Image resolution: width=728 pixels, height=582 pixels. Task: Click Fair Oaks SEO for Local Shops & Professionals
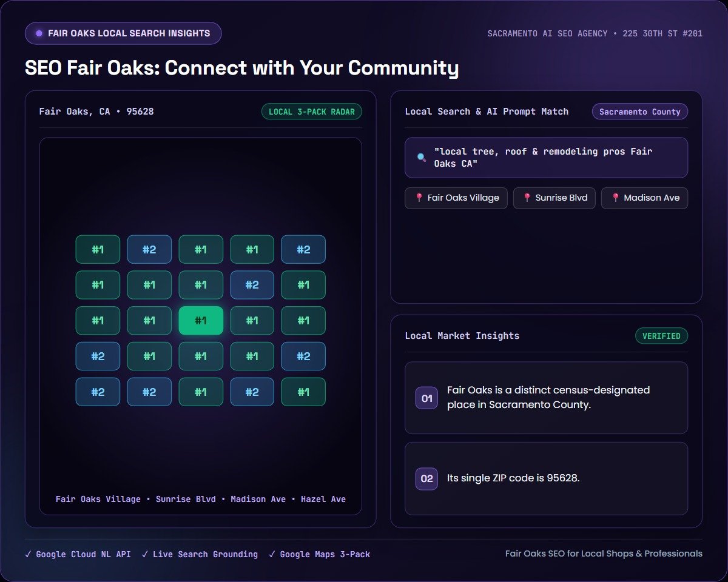(x=604, y=554)
